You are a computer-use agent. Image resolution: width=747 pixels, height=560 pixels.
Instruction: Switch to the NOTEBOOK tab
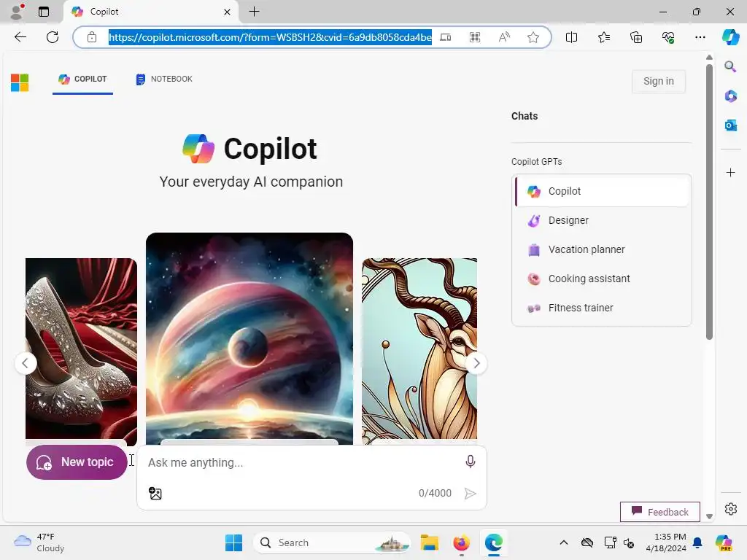pos(164,79)
